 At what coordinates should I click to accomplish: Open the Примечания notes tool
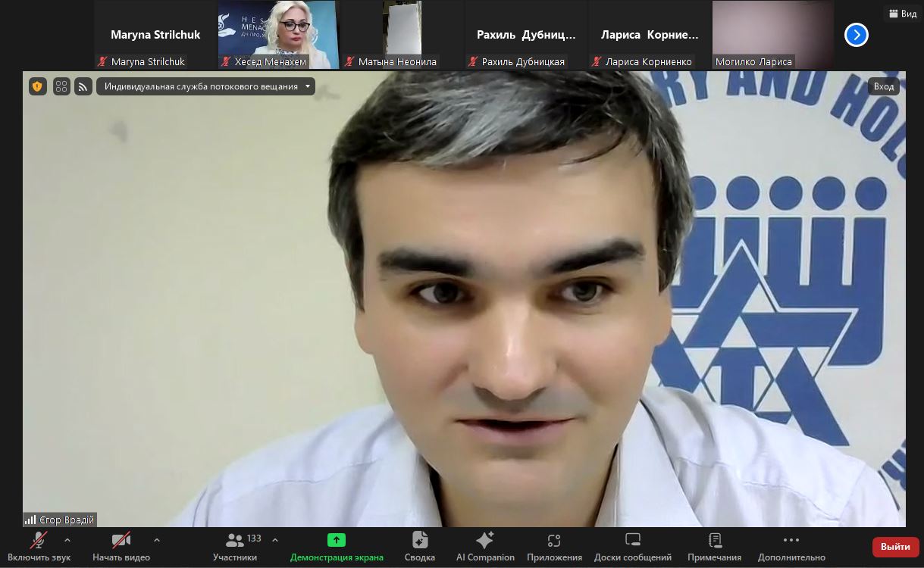coord(714,546)
